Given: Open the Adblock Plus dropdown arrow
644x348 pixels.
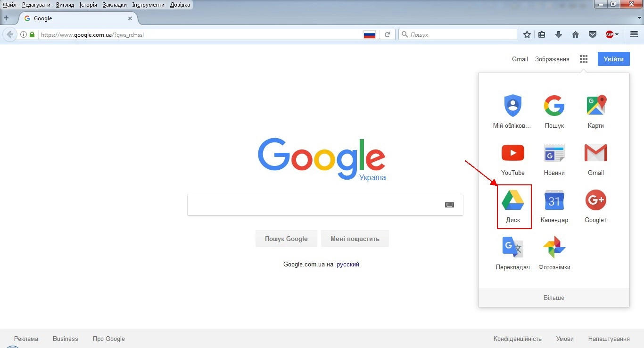Looking at the screenshot, I should pos(617,34).
